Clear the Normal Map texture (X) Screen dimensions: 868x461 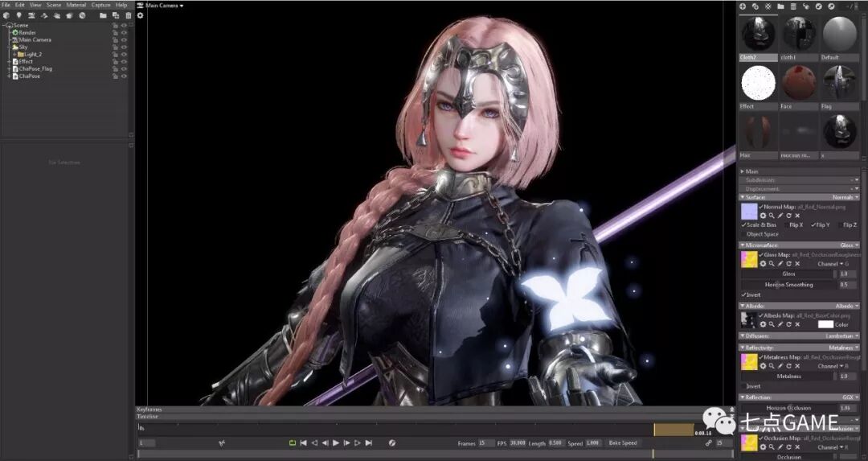click(x=798, y=216)
